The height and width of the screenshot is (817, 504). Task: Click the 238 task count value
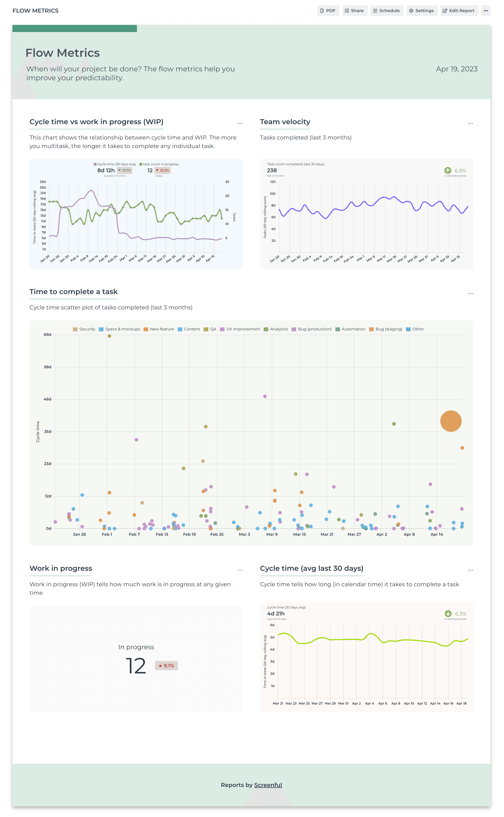coord(272,170)
